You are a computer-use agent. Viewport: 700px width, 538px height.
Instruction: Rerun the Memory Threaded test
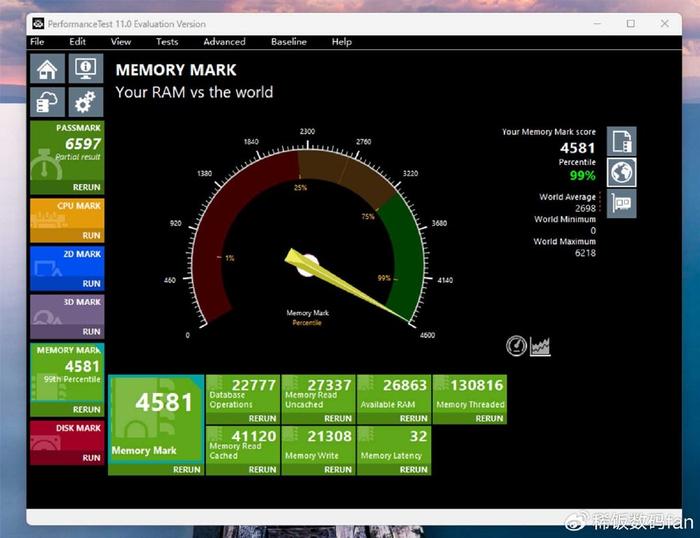coord(489,418)
